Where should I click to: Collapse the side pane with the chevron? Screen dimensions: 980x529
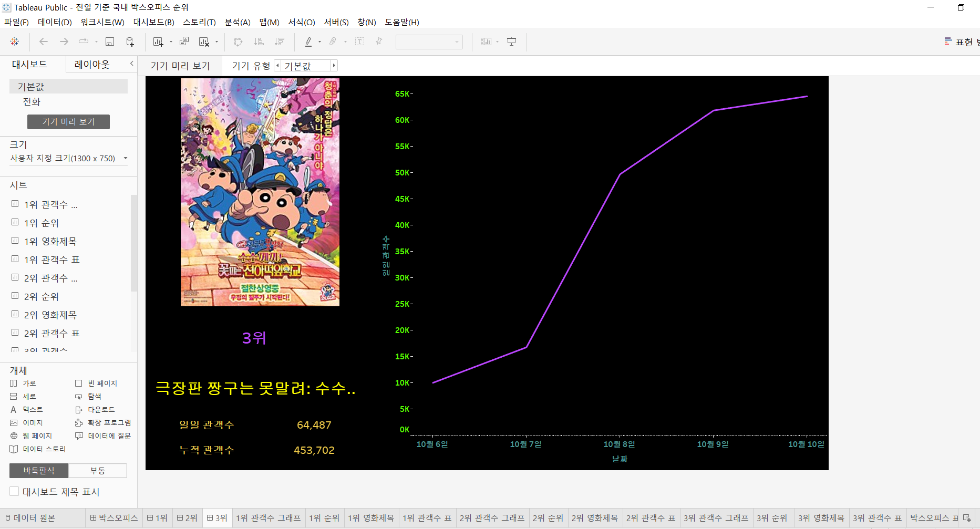[132, 64]
